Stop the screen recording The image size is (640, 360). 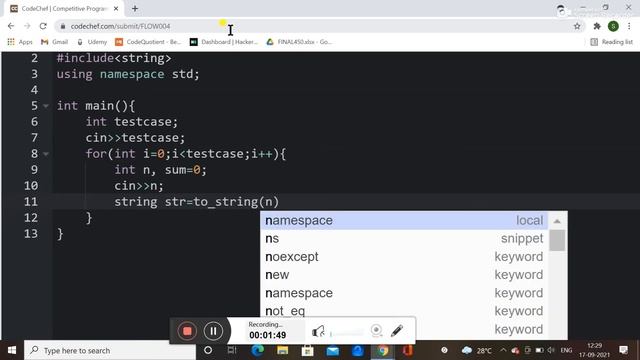tap(187, 331)
